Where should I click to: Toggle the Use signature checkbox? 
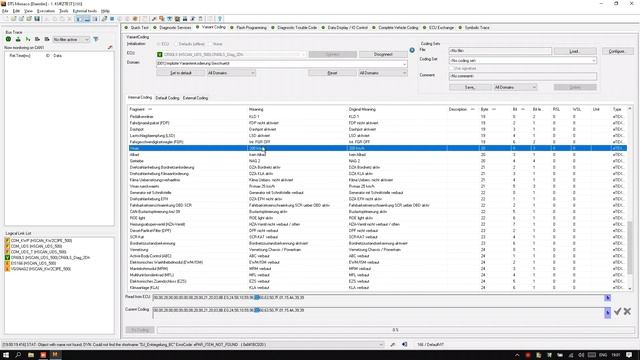point(451,68)
